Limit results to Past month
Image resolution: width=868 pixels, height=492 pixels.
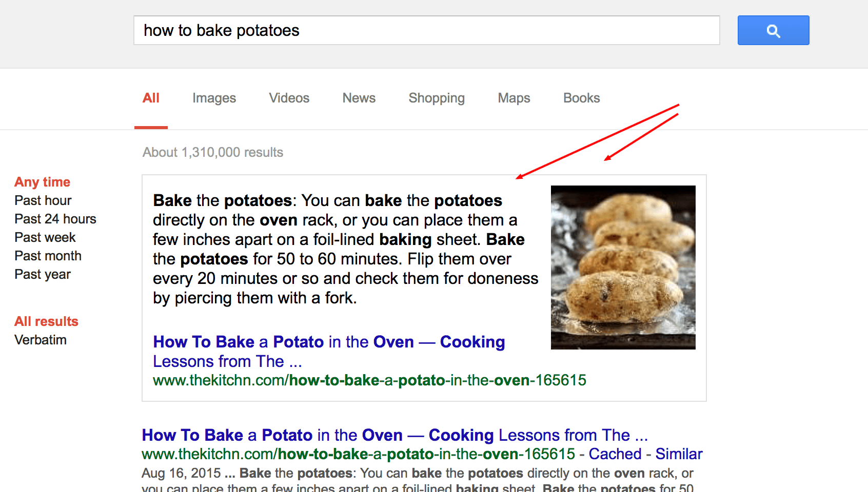click(x=48, y=256)
